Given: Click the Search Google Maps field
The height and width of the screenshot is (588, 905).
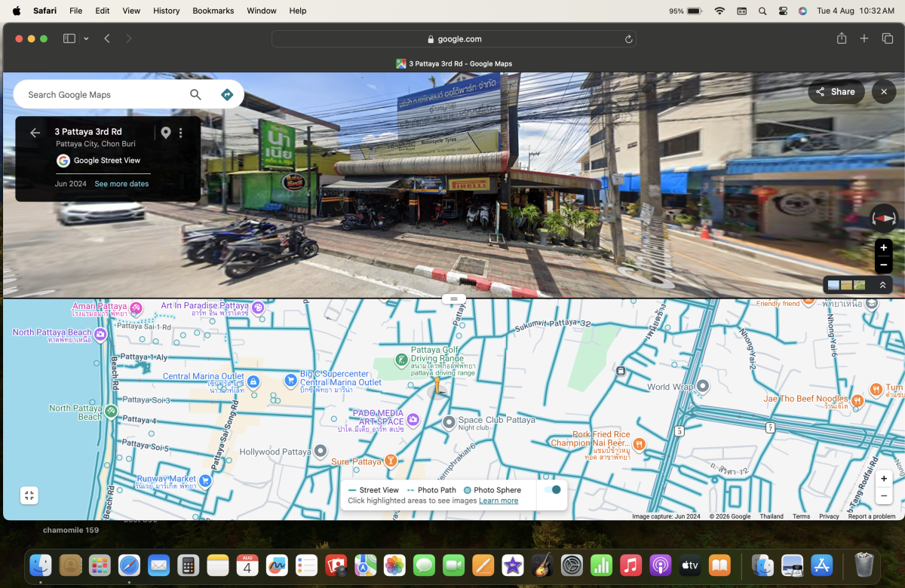Looking at the screenshot, I should coord(106,94).
